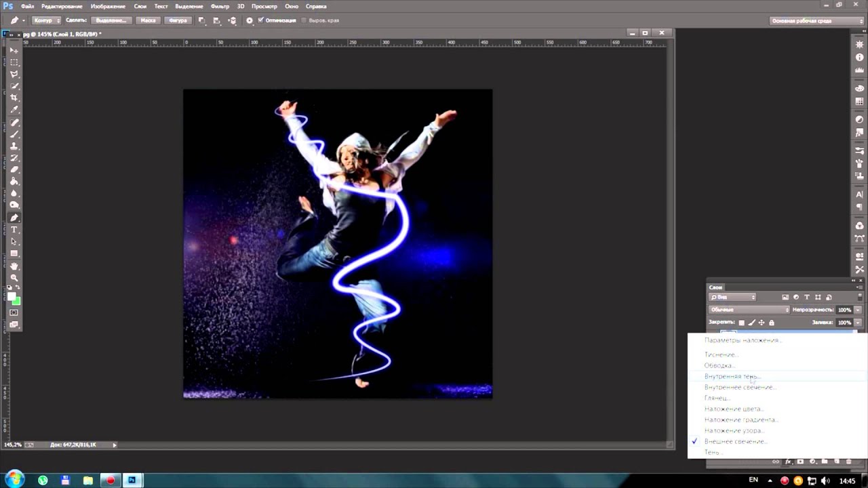Select the Clone Stamp tool
The height and width of the screenshot is (488, 868).
(x=14, y=146)
